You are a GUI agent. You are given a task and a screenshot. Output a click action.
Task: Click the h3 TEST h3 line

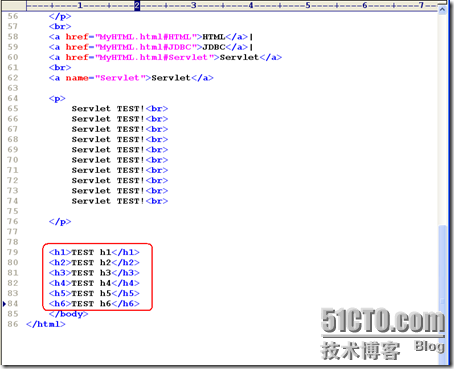click(94, 273)
